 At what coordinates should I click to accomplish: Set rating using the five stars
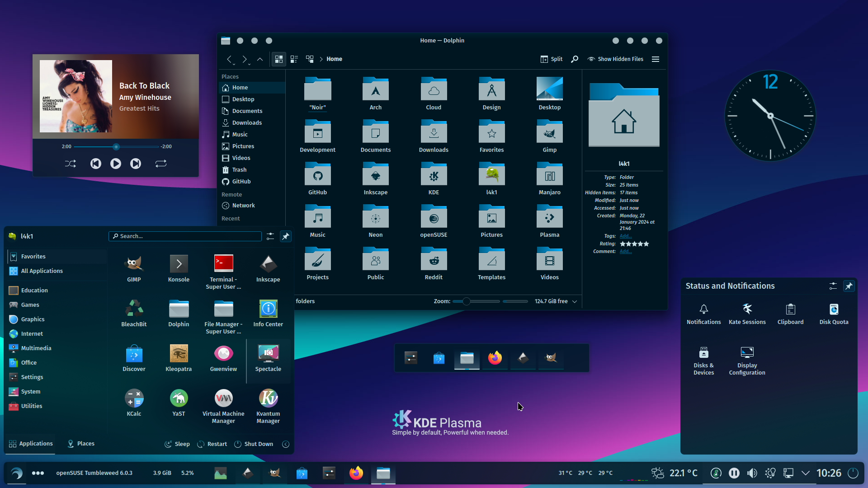click(634, 244)
